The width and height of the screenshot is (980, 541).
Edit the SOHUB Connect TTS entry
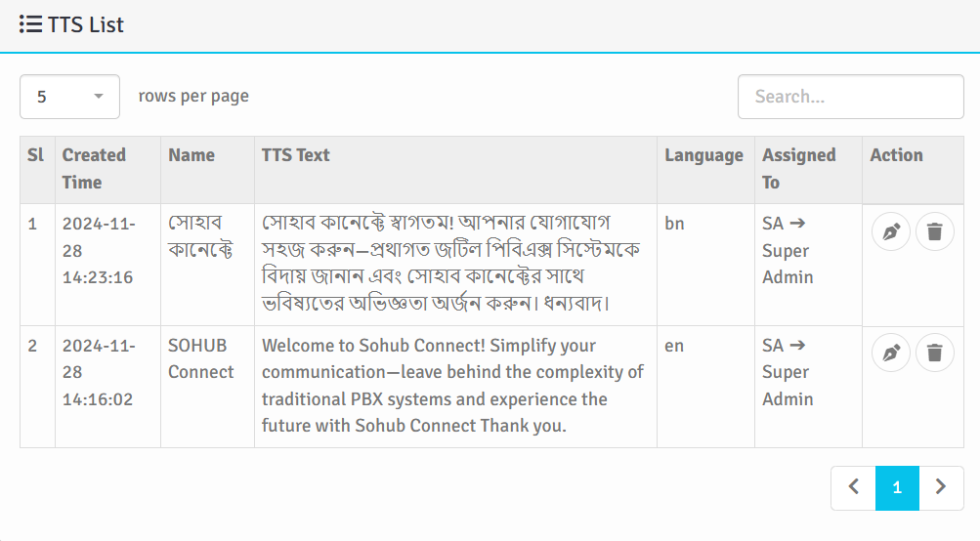[x=890, y=354]
